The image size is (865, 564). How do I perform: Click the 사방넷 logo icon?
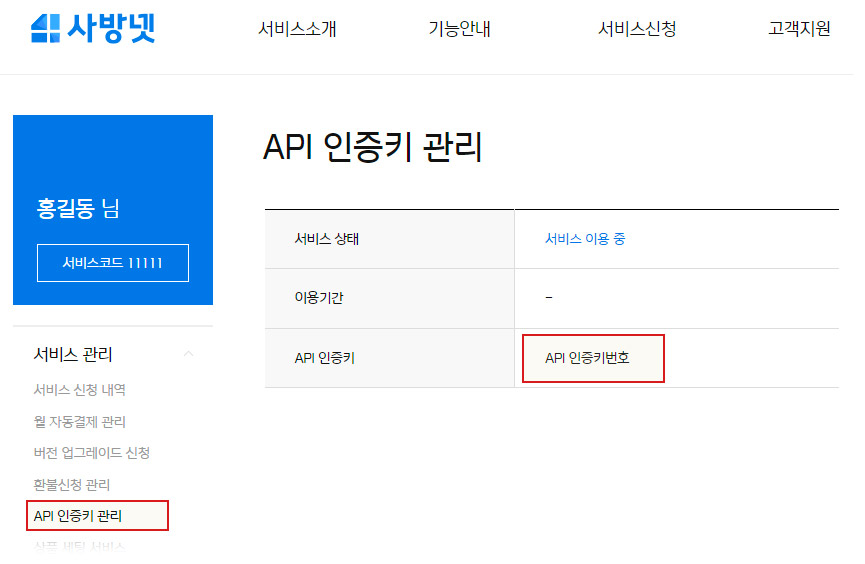(x=45, y=29)
